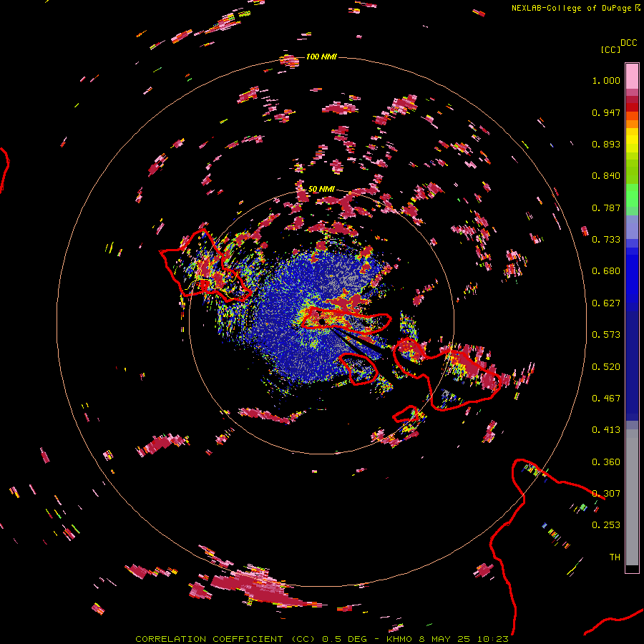This screenshot has width=644, height=644.
Task: Click the DCC label above the color scale
Action: click(x=628, y=43)
